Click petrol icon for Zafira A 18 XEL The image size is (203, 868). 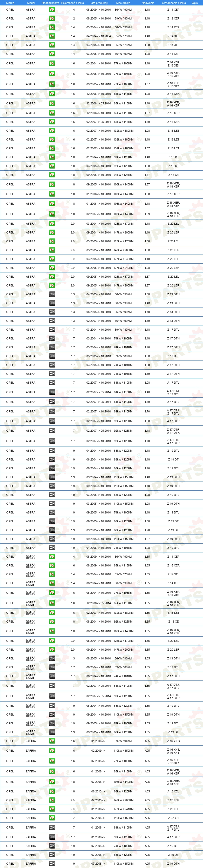[52, 791]
